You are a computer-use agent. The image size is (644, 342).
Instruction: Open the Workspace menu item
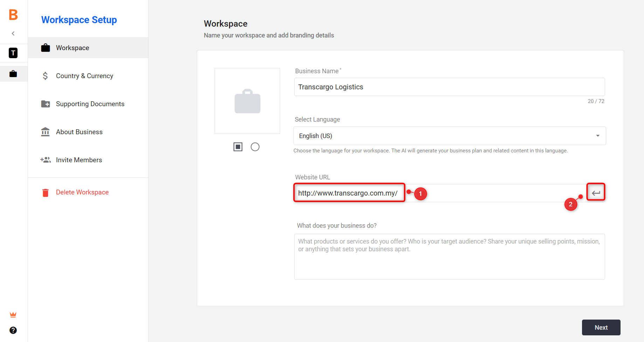pos(88,48)
